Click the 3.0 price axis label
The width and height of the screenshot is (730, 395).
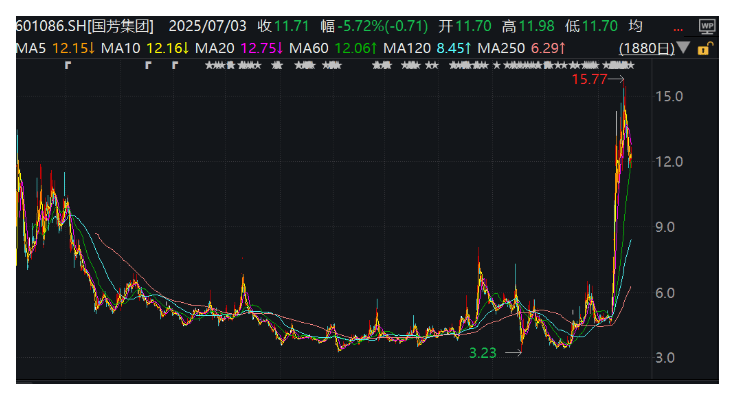click(665, 358)
